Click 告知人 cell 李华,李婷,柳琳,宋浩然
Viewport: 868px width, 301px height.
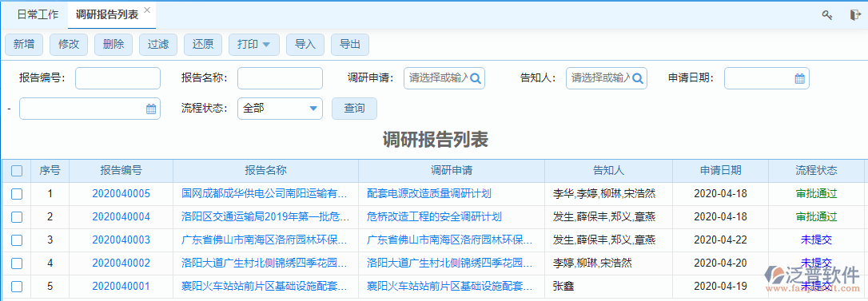[x=604, y=194]
